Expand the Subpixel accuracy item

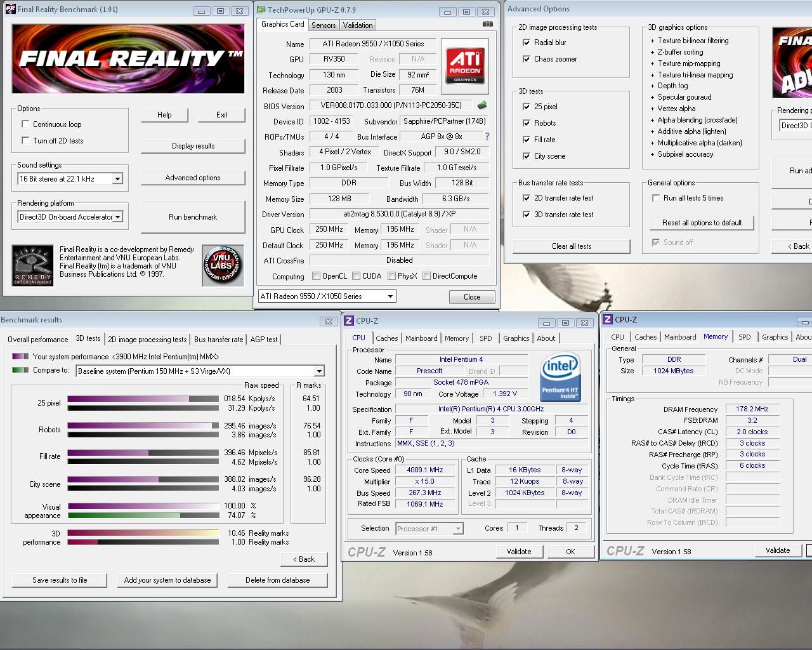click(x=652, y=154)
